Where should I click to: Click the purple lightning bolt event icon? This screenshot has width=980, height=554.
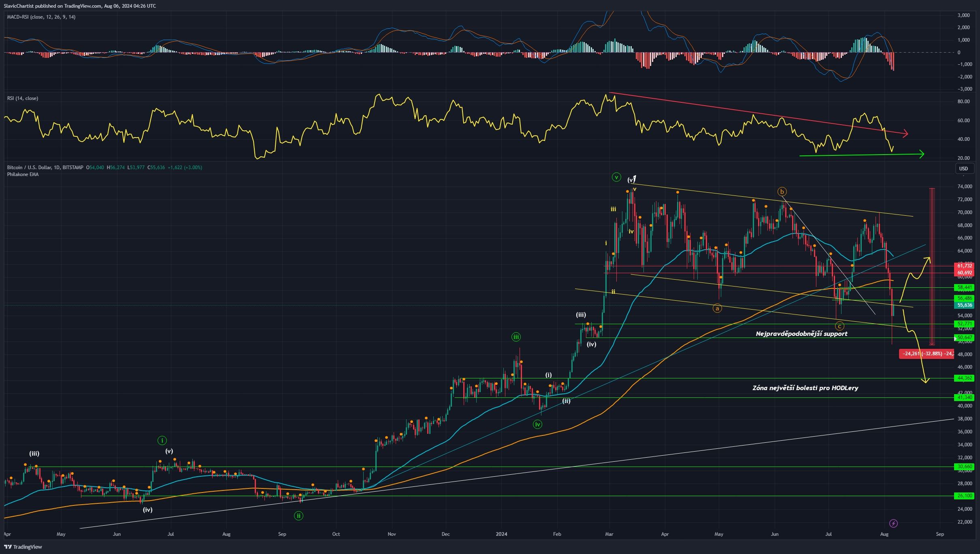[x=893, y=523]
